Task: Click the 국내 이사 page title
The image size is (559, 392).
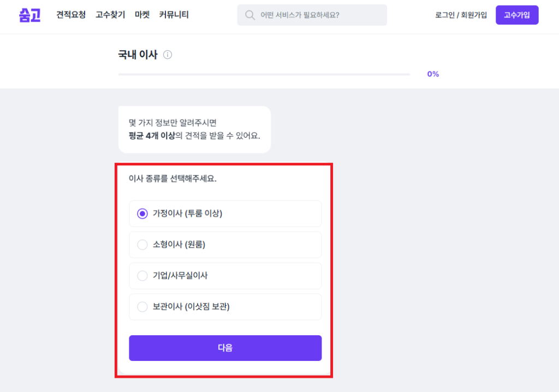Action: click(138, 55)
